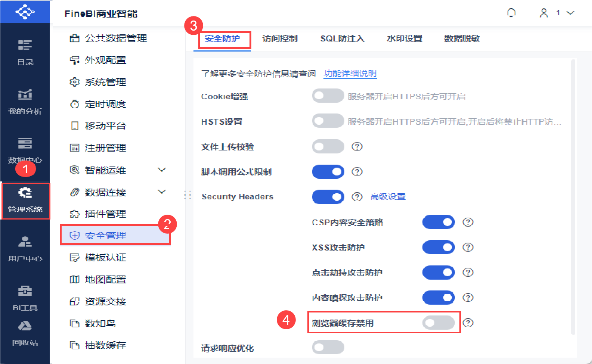Click help icon beside XSS攻击防护

[x=468, y=247]
